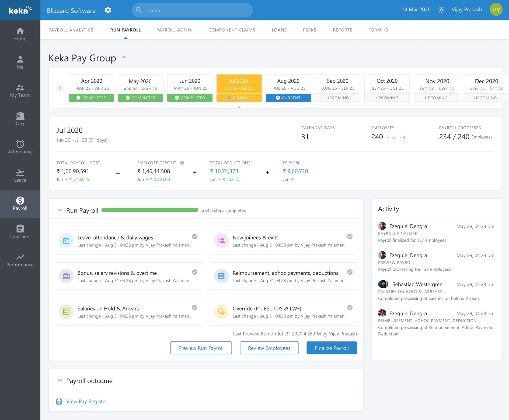
Task: Collapse the Payroll outcome section
Action: (x=60, y=380)
